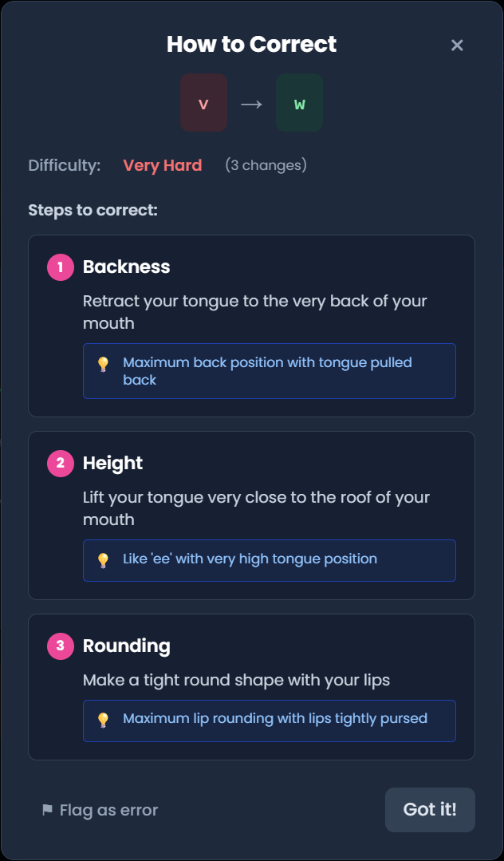Click the arrow between v and w
The width and height of the screenshot is (504, 861).
point(251,104)
